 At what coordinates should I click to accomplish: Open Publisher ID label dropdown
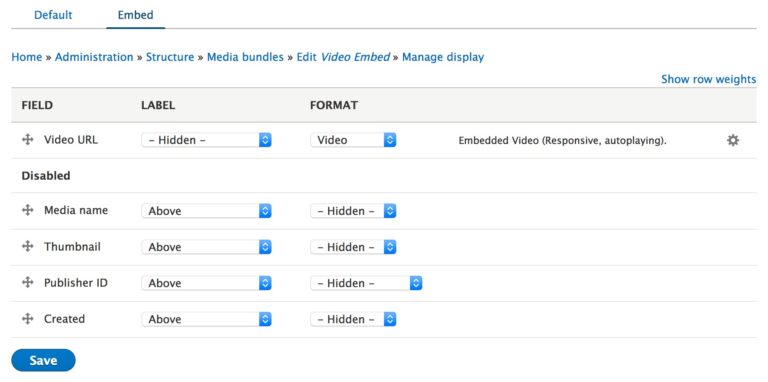click(x=206, y=283)
